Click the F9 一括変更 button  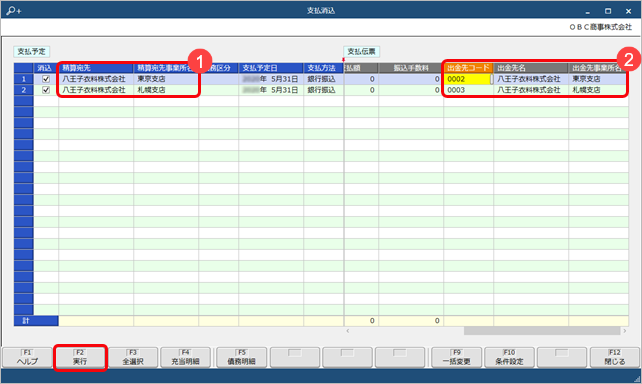[x=457, y=357]
